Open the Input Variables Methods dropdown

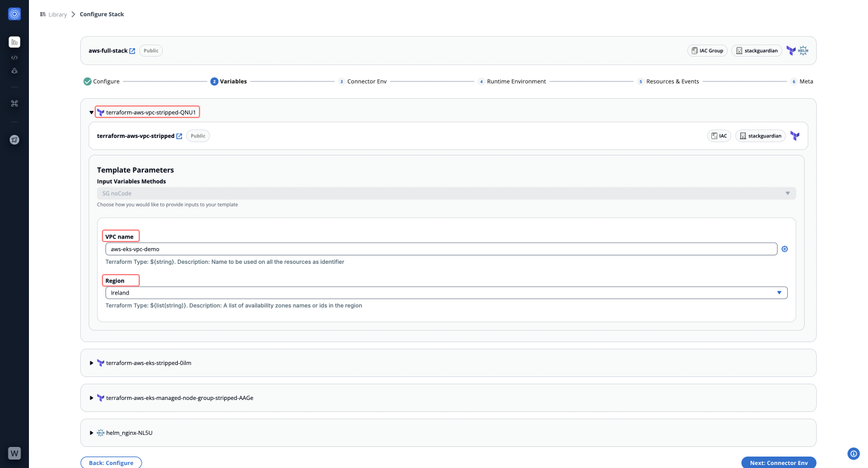click(x=446, y=193)
